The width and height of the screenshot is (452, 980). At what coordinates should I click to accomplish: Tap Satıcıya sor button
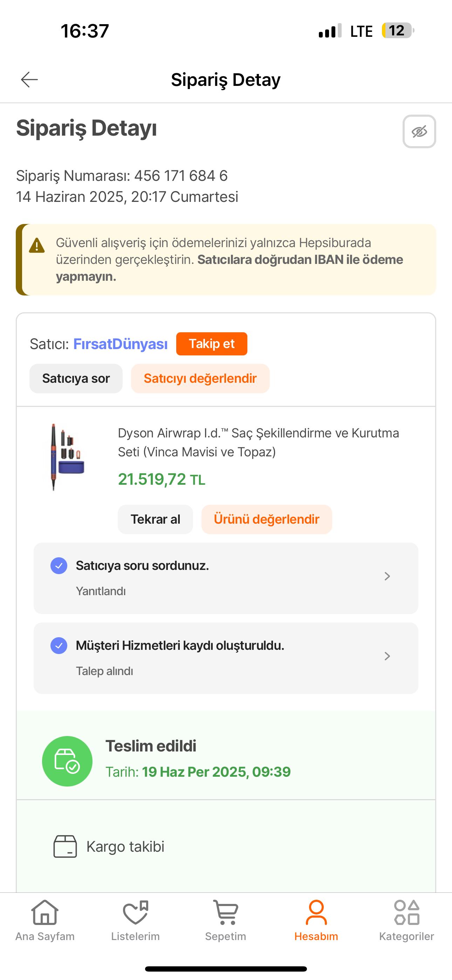[76, 379]
